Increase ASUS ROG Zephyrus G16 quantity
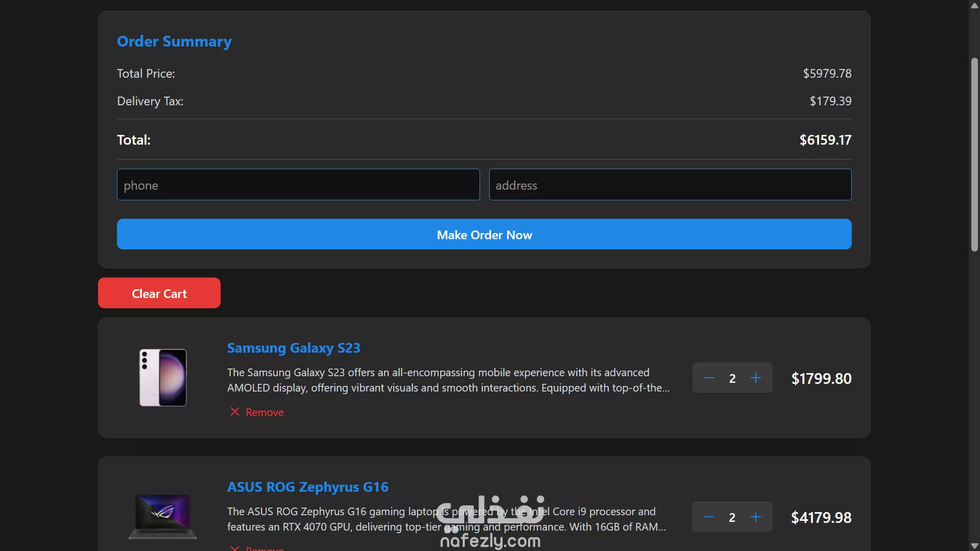980x551 pixels. 756,517
